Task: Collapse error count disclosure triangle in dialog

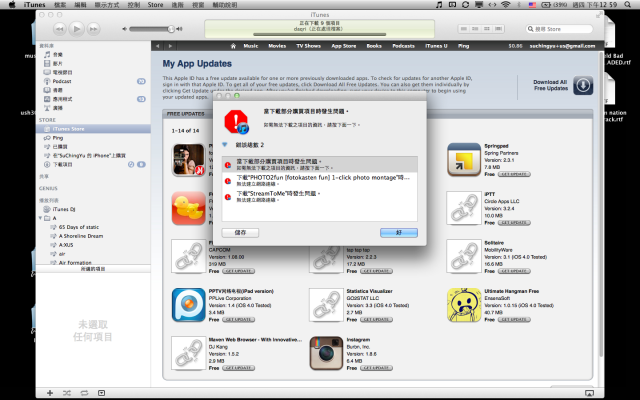Action: 224,145
